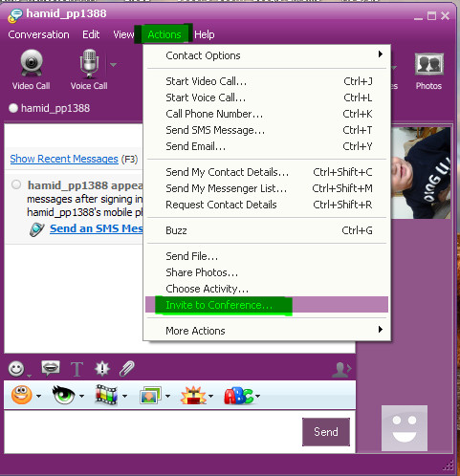Expand Voice Call dropdown arrow
This screenshot has height=476, width=460.
113,65
